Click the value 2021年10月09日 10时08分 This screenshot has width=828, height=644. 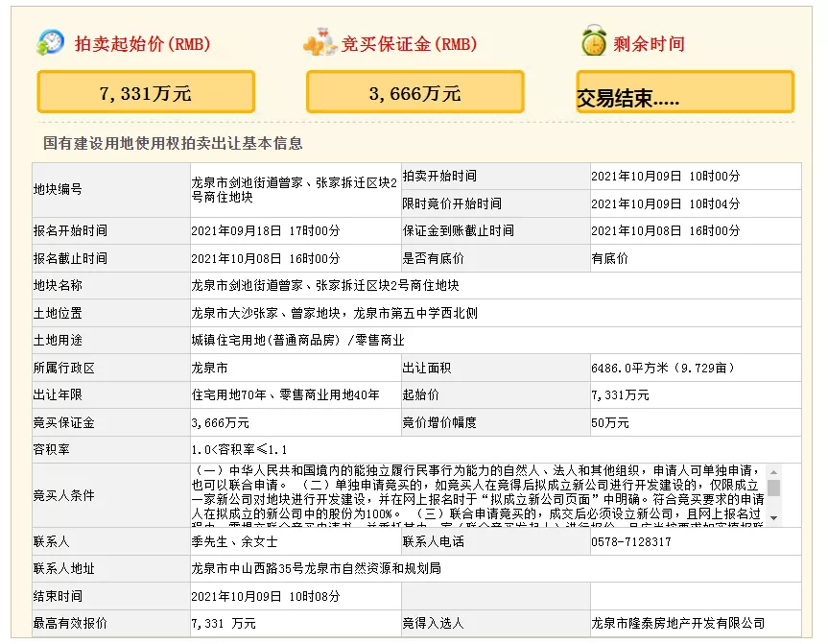(266, 596)
